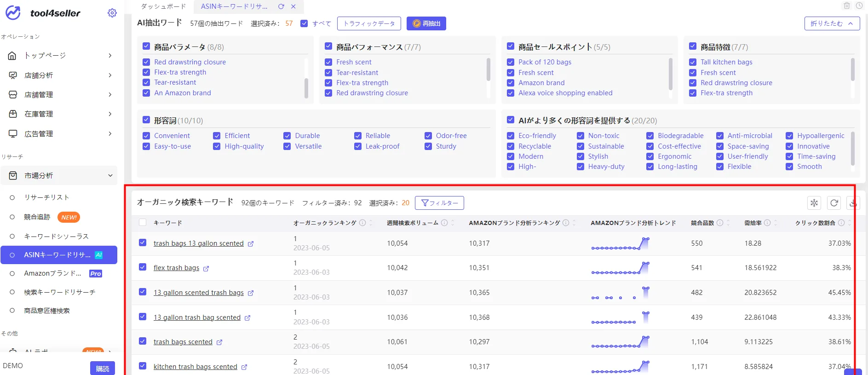Uncheck Pack of 120 bags checkbox
The image size is (868, 375).
tap(511, 62)
